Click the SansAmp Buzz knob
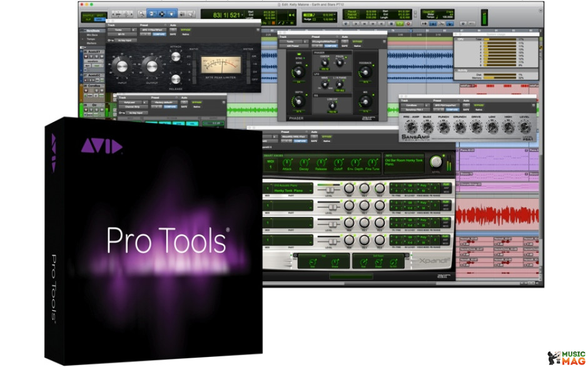This screenshot has height=367, width=588. 427,127
